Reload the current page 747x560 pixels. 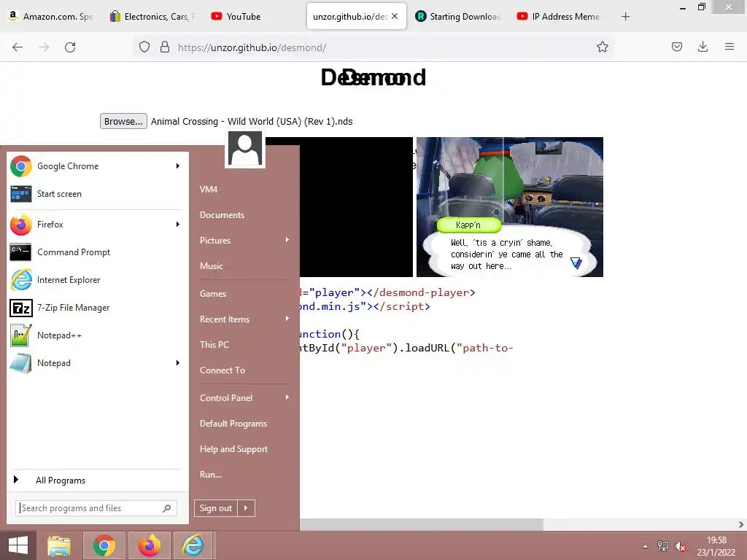point(70,47)
